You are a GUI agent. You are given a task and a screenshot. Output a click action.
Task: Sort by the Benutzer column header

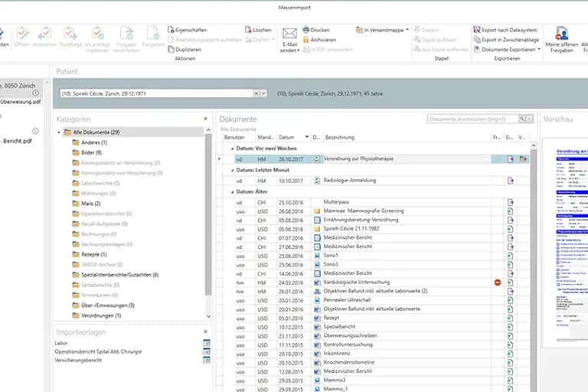234,137
